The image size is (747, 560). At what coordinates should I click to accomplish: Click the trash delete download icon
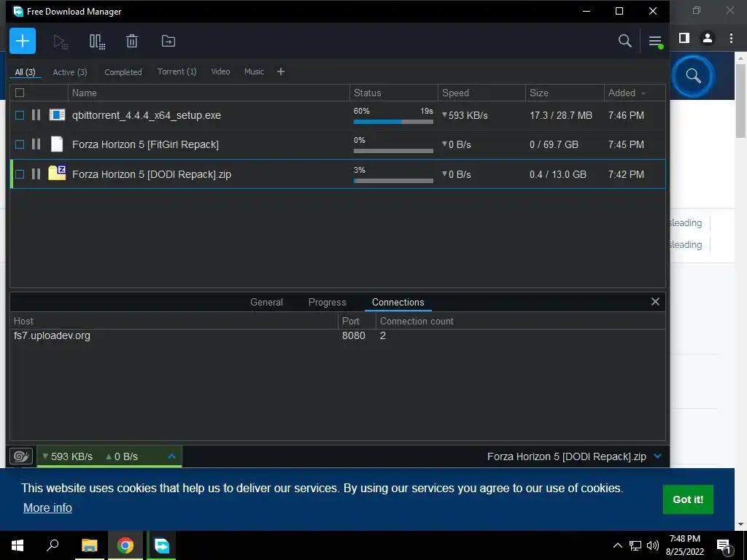[x=132, y=41]
